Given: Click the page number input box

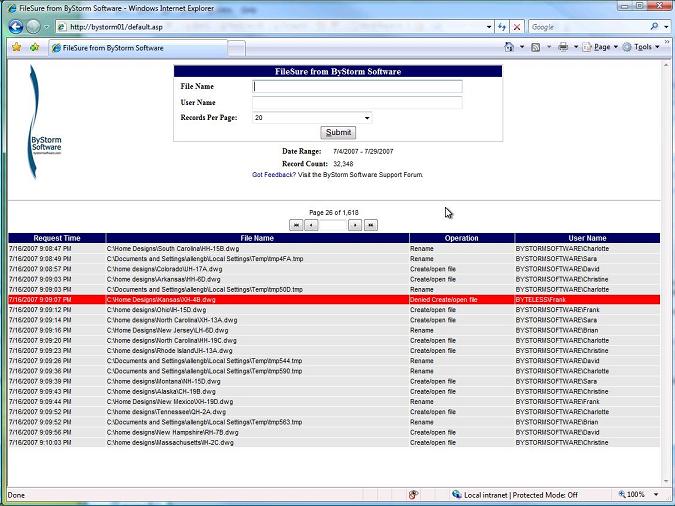Looking at the screenshot, I should [x=333, y=225].
